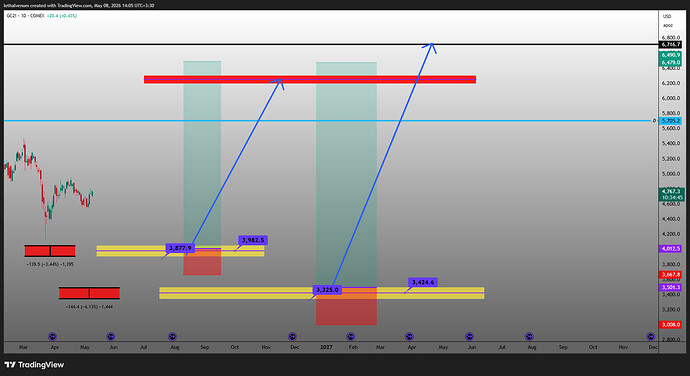This screenshot has width=690, height=376.
Task: Click the 6,800.0 price axis tick
Action: pos(671,38)
